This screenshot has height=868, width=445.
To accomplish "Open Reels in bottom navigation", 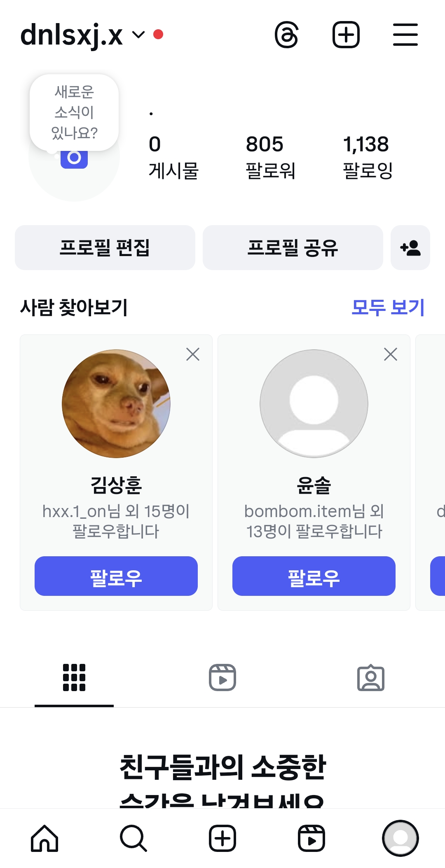I will tap(311, 838).
